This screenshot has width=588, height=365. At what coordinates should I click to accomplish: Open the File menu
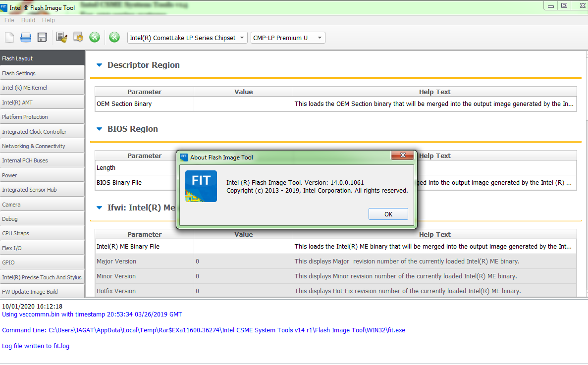coord(9,20)
